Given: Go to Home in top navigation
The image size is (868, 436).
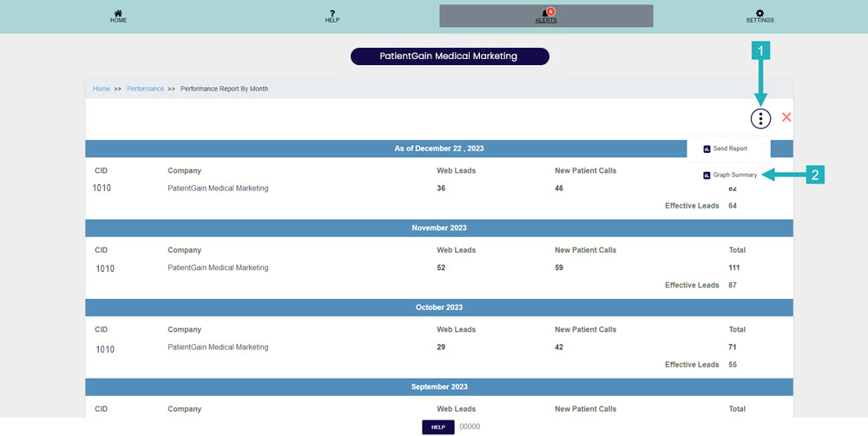Looking at the screenshot, I should point(118,16).
